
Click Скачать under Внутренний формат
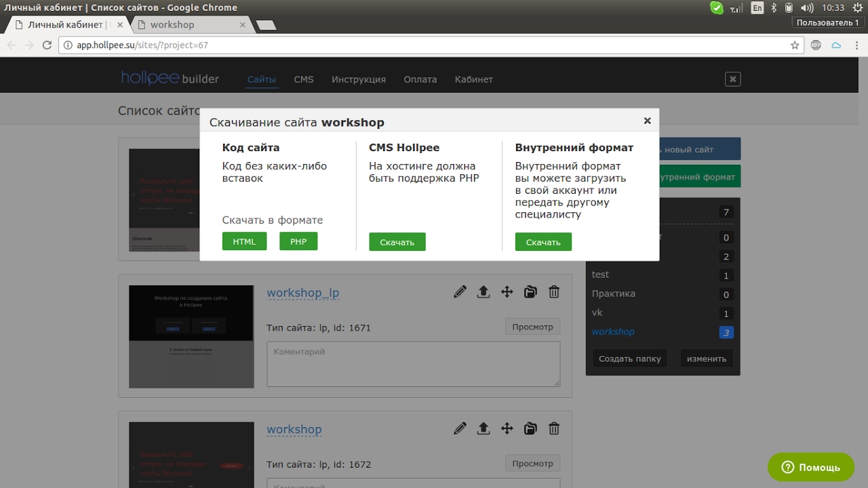(543, 242)
